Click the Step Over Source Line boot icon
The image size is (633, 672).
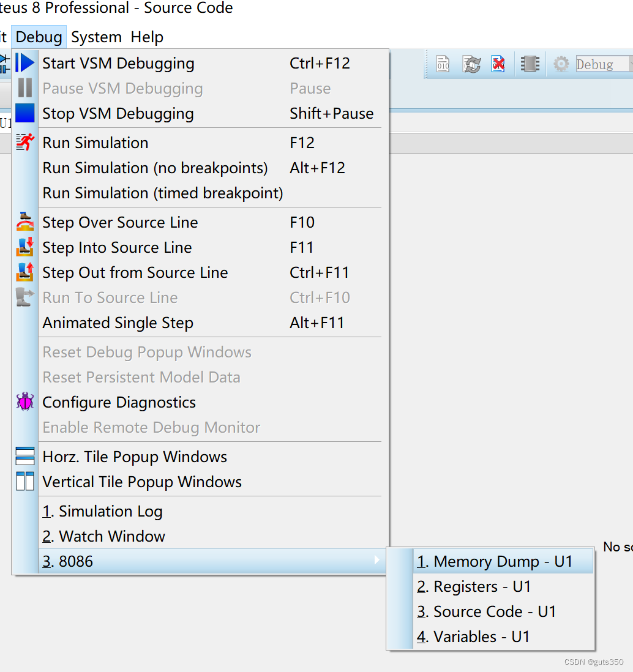[25, 222]
